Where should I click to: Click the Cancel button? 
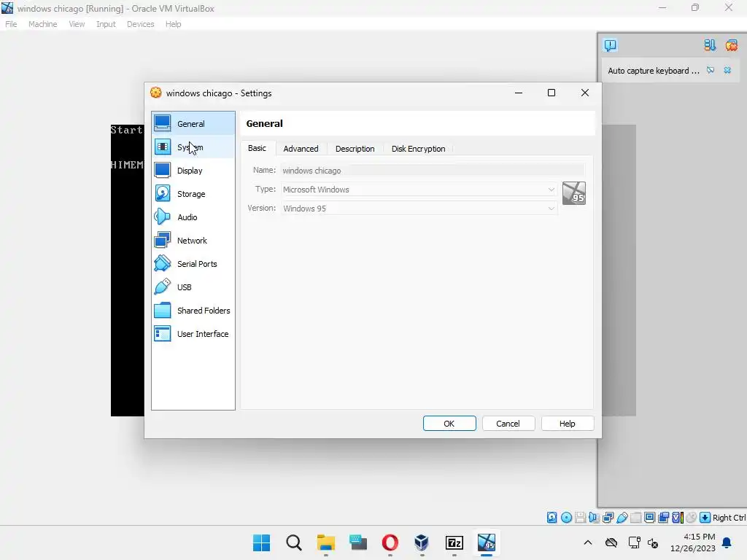click(x=508, y=424)
